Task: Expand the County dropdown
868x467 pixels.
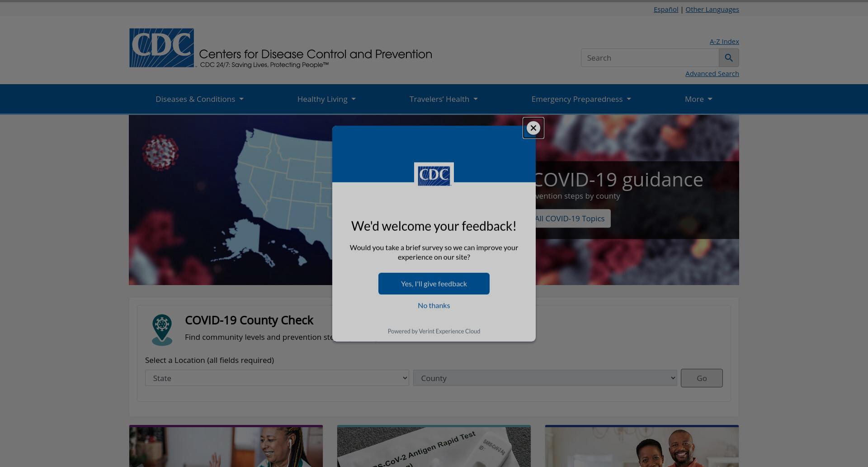Action: coord(545,378)
